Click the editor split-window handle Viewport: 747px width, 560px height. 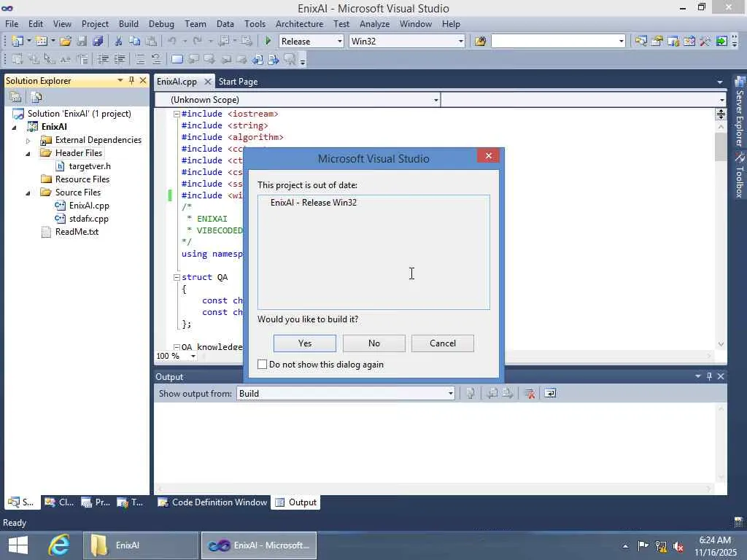pos(721,114)
